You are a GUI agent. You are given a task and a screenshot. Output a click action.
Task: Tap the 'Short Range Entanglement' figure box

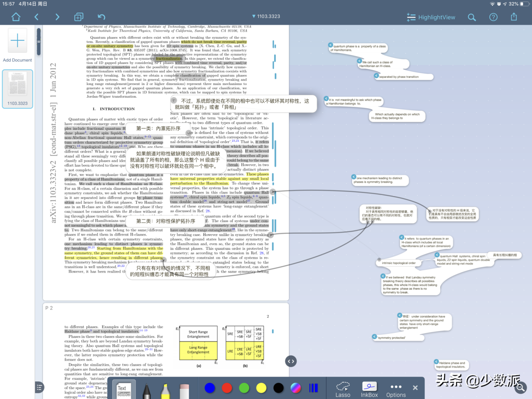(199, 334)
